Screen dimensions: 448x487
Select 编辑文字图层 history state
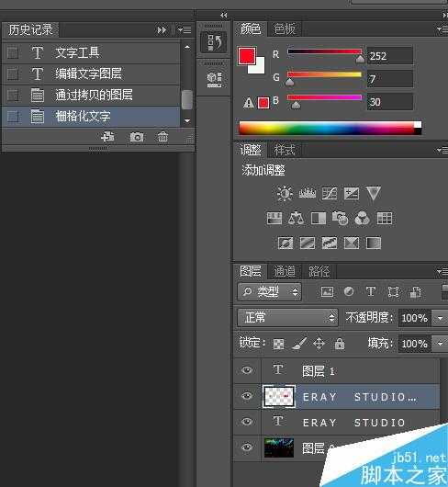[91, 74]
